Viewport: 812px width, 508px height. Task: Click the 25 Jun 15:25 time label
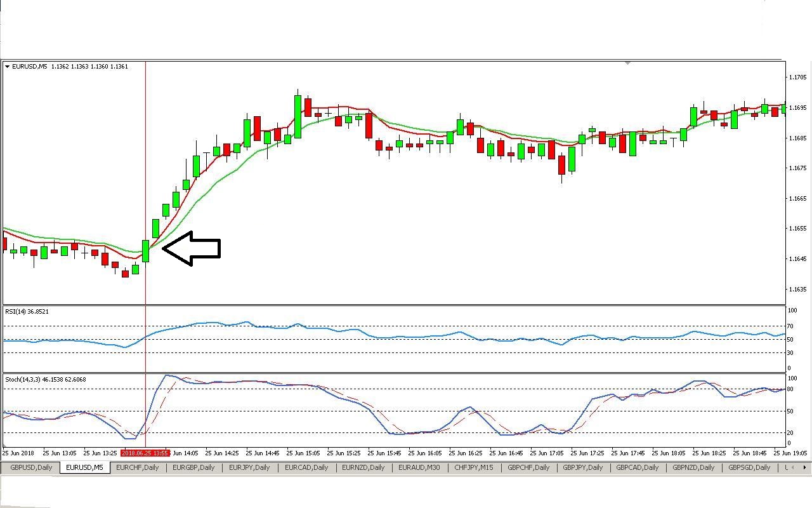(x=344, y=453)
